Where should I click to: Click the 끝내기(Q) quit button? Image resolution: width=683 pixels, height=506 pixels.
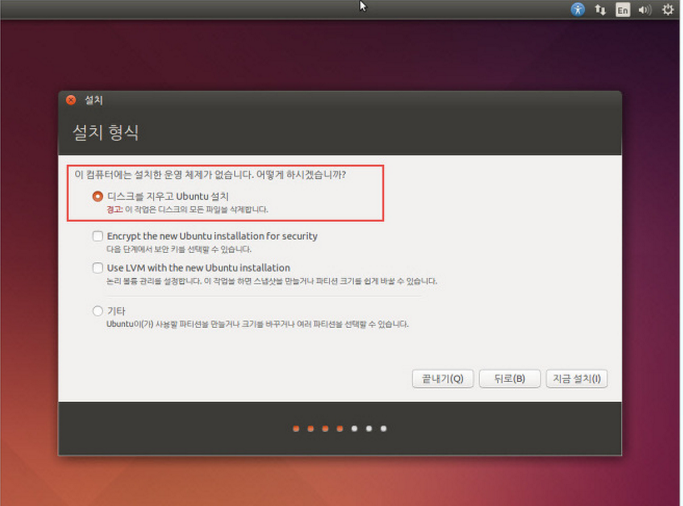pos(443,378)
